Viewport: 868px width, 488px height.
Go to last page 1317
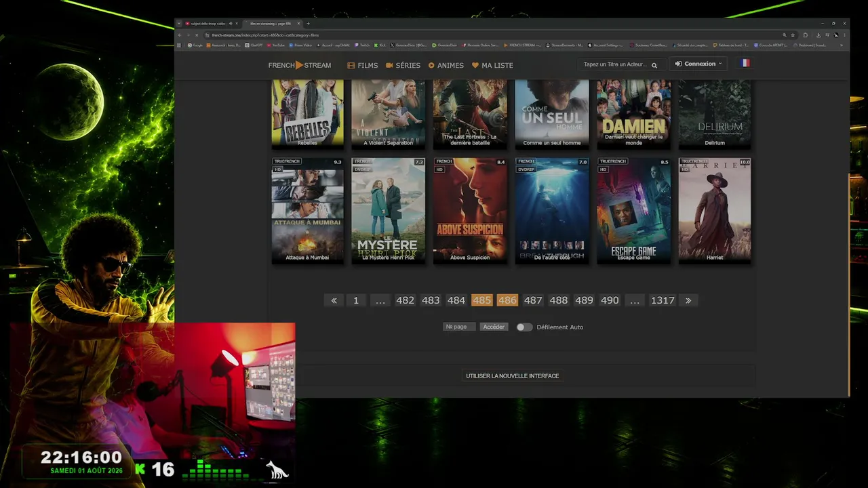click(663, 300)
